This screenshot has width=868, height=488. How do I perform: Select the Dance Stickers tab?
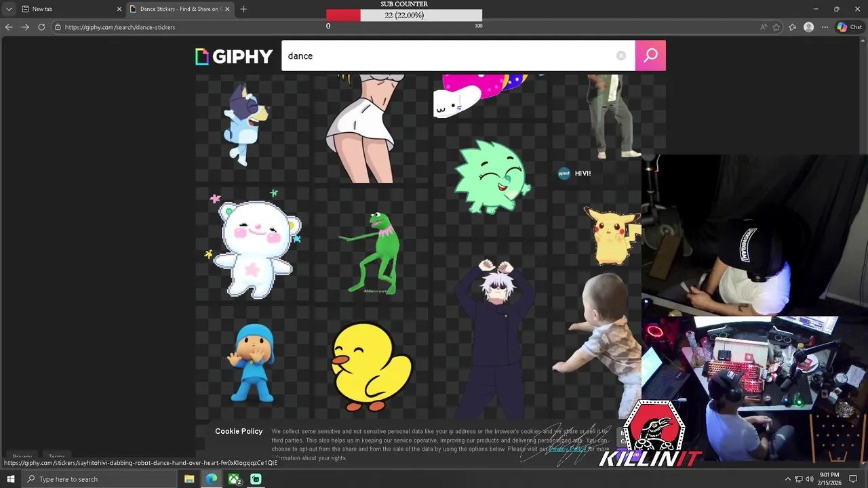[x=179, y=9]
